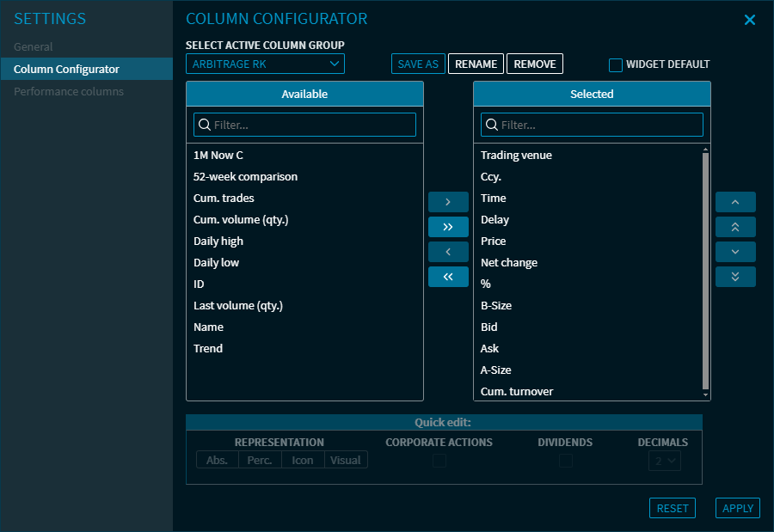Click the move selected column right arrow
The height and width of the screenshot is (532, 774).
pos(448,202)
